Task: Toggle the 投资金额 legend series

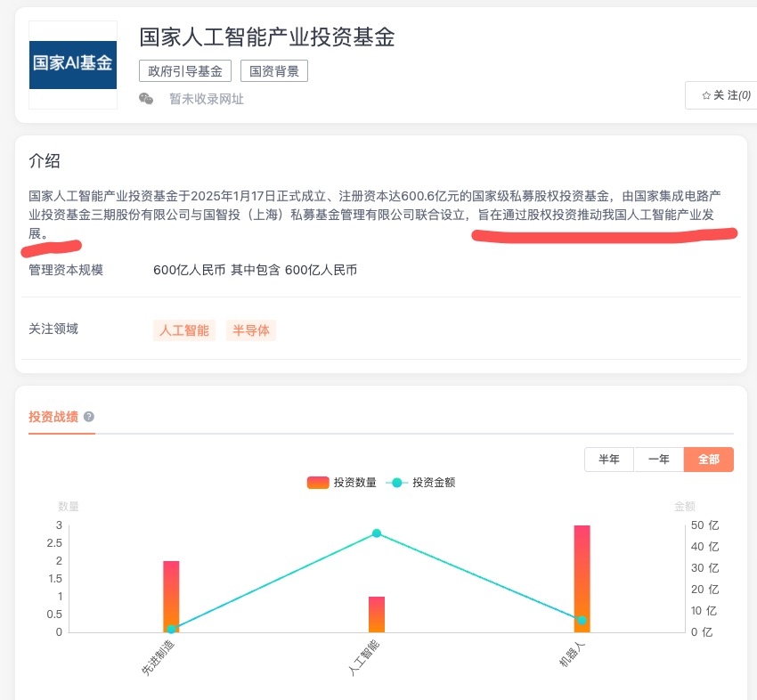Action: pos(420,483)
